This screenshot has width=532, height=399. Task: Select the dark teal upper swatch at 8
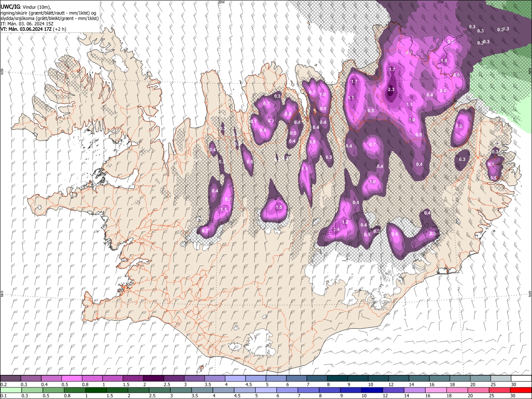337,378
